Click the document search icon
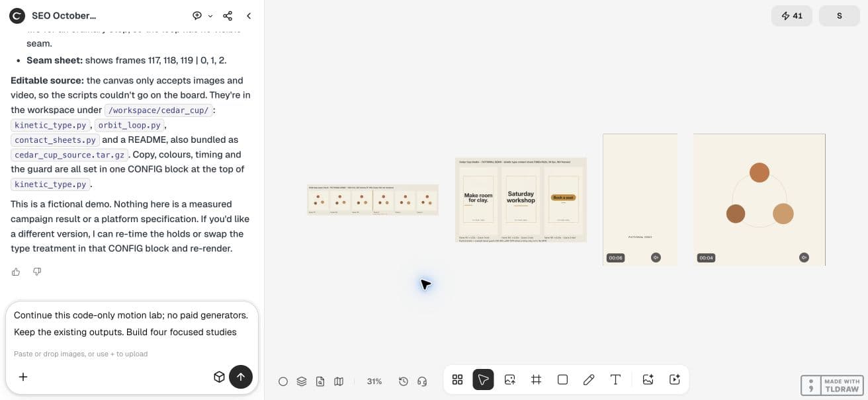The width and height of the screenshot is (868, 400). coord(320,381)
